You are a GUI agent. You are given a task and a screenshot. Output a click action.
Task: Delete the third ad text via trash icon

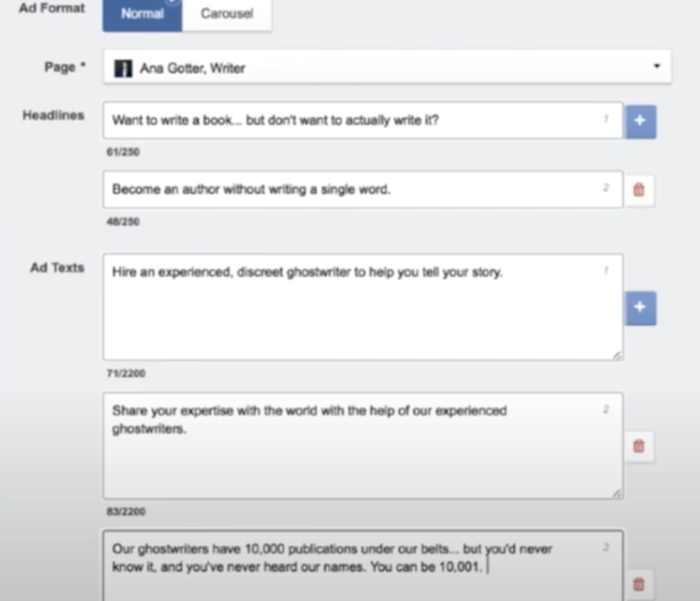point(639,584)
